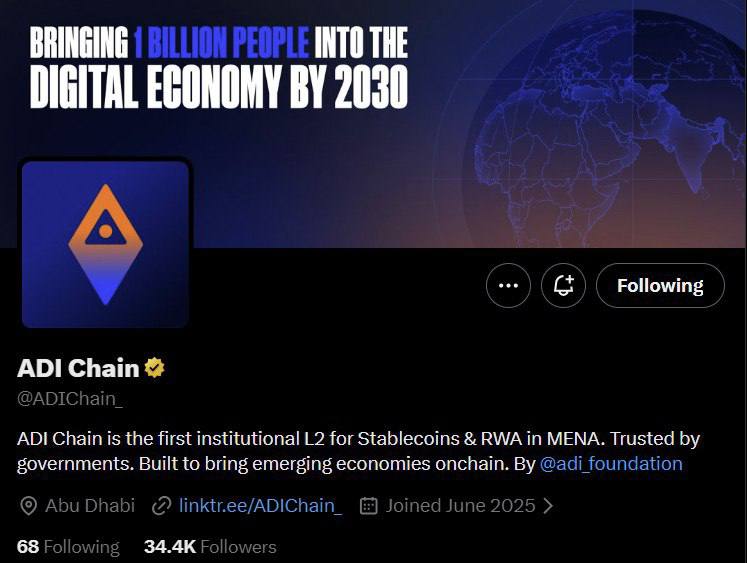Click the Abu Dhabi location text
This screenshot has width=747, height=563.
(x=90, y=506)
